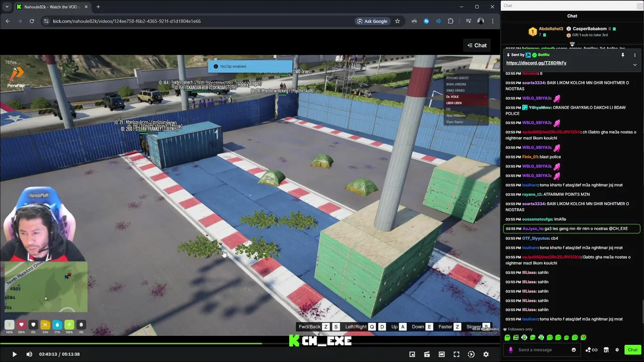
Task: Open Chrome three-dot menu
Action: pyautogui.click(x=493, y=21)
